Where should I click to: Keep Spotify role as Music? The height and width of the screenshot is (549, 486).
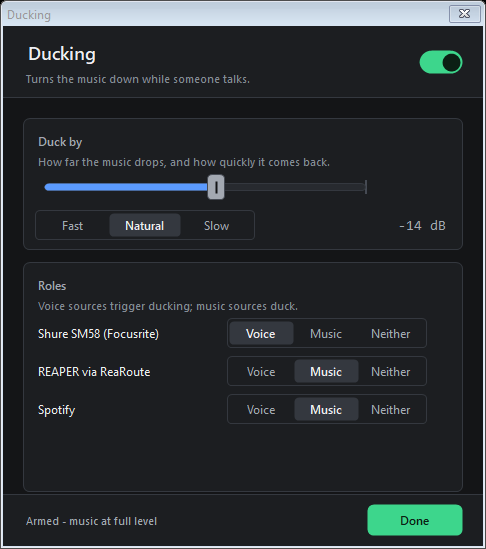coord(326,410)
